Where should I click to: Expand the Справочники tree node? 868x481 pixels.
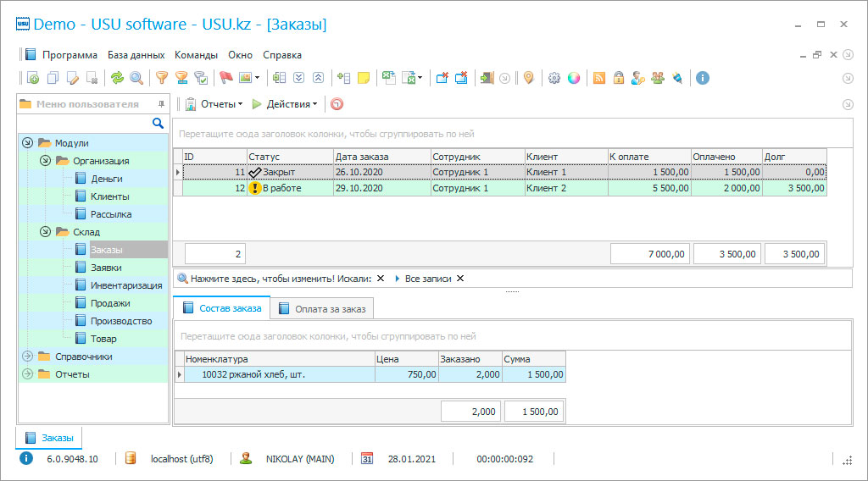pos(27,356)
